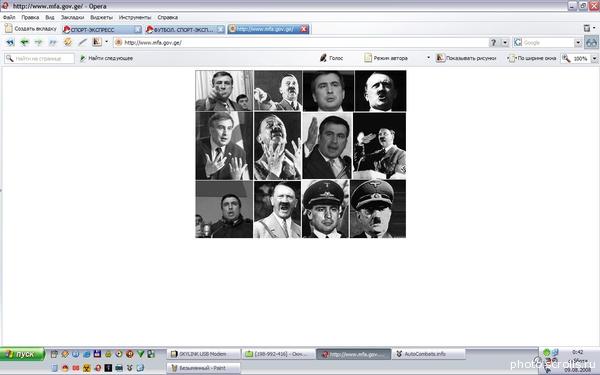This screenshot has width=600, height=375.
Task: Open the address bar history dropdown
Action: click(x=505, y=42)
